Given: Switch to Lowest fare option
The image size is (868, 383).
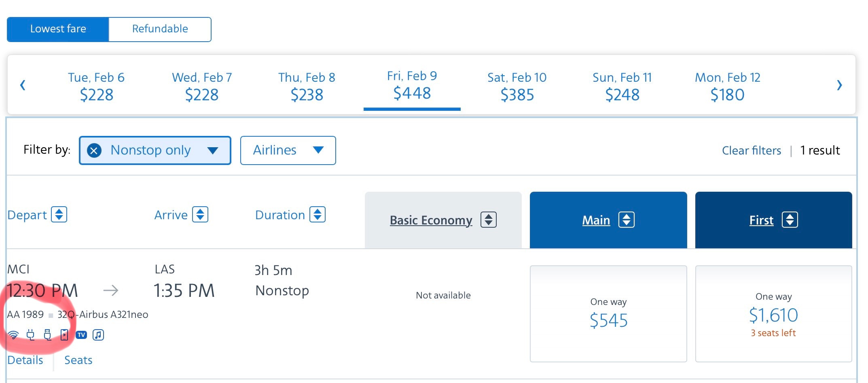Looking at the screenshot, I should pyautogui.click(x=58, y=29).
